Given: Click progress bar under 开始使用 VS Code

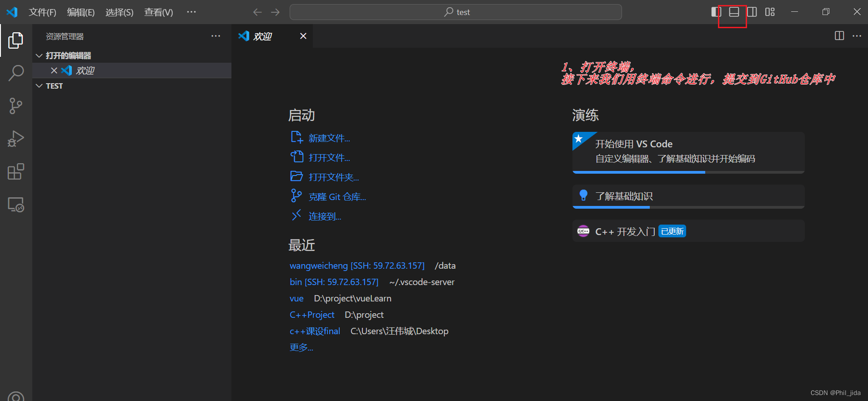Looking at the screenshot, I should pyautogui.click(x=688, y=172).
